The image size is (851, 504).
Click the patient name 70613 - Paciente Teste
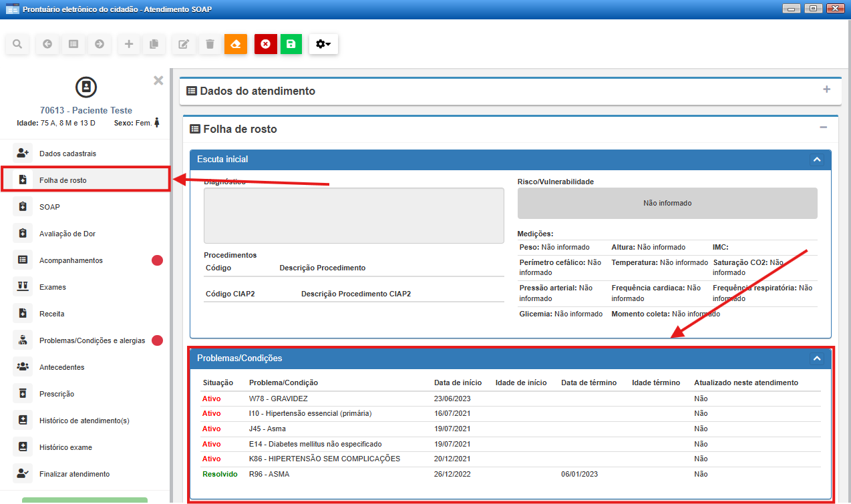point(86,110)
